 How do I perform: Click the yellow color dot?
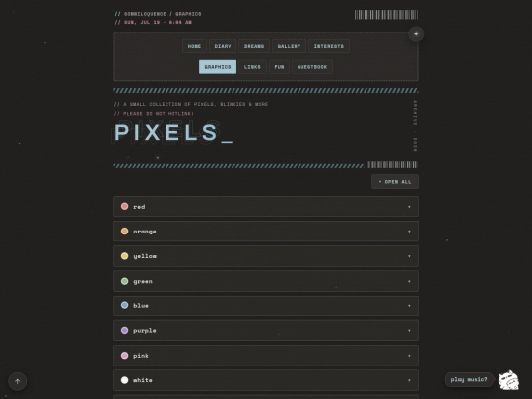[124, 256]
